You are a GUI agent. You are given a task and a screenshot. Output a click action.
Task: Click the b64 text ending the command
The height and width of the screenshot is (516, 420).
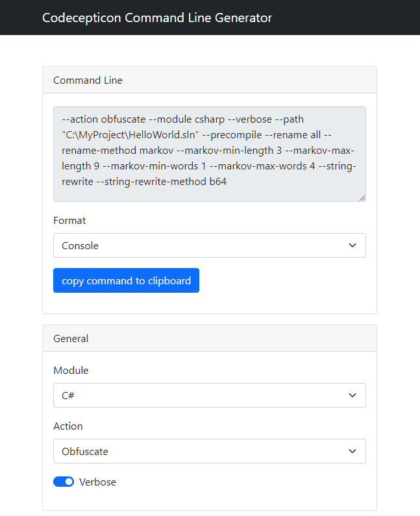(218, 182)
